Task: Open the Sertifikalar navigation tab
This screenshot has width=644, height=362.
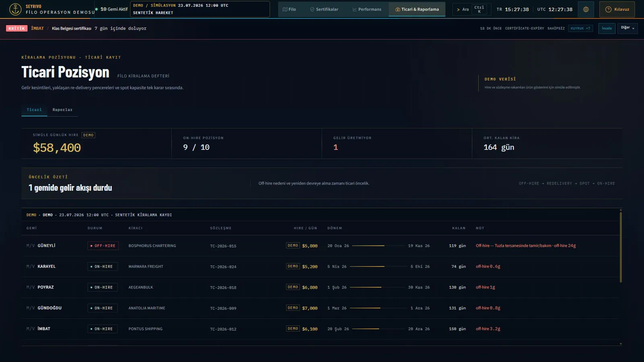Action: [324, 9]
